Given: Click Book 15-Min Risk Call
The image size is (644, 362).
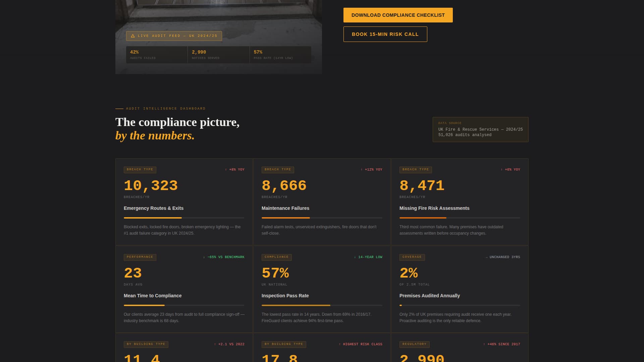Looking at the screenshot, I should pyautogui.click(x=385, y=34).
